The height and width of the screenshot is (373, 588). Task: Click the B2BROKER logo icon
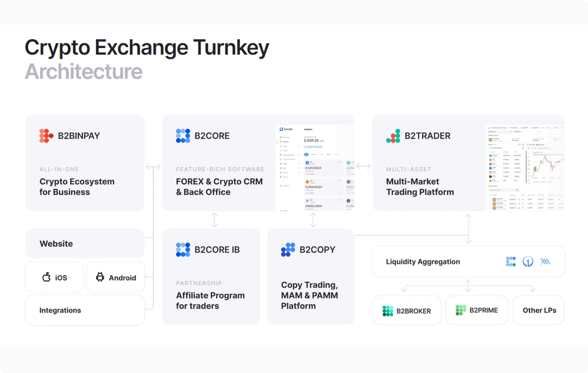click(387, 310)
